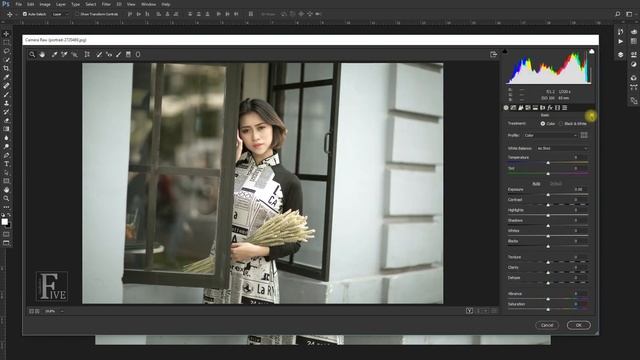Open the Filter menu
The image size is (640, 360).
pyautogui.click(x=106, y=4)
